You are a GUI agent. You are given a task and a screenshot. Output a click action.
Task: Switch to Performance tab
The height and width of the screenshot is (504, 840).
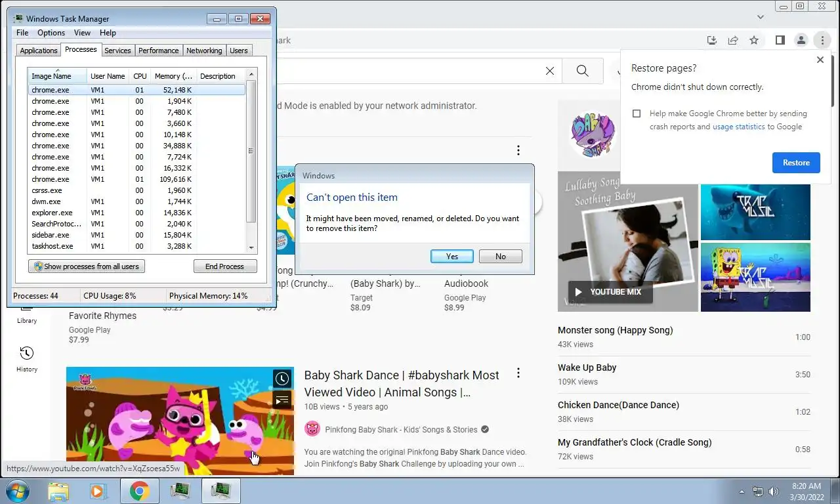(158, 51)
